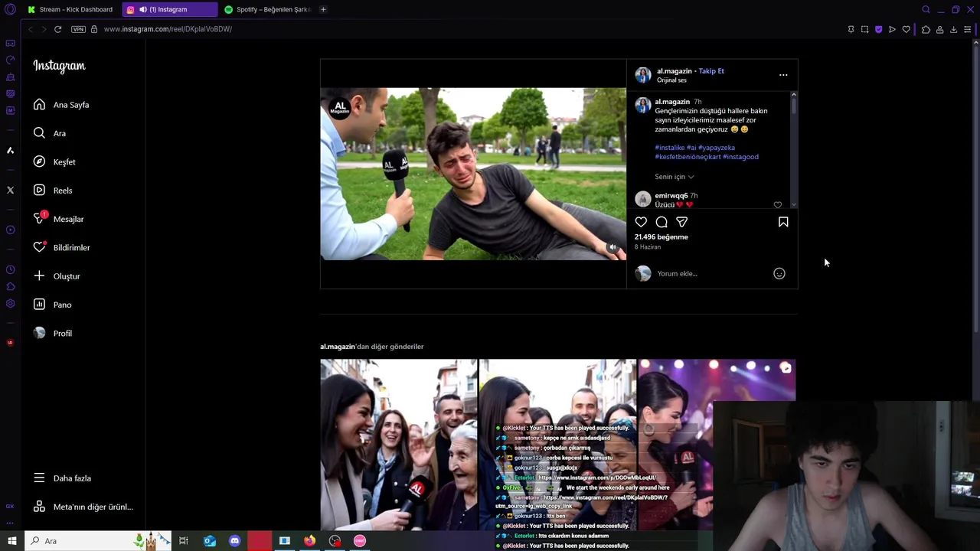The height and width of the screenshot is (551, 980).
Task: Click the pin icon in the browser toolbar
Action: [x=851, y=29]
